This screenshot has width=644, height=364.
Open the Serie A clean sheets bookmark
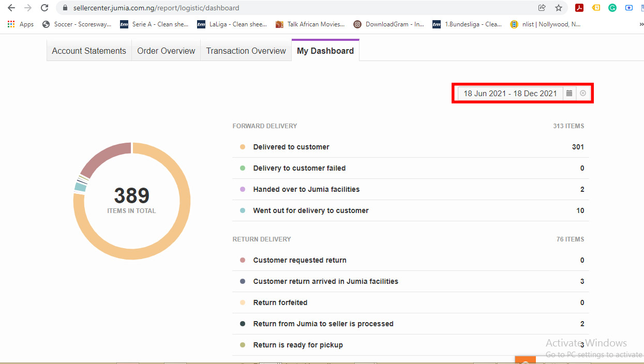[x=154, y=24]
